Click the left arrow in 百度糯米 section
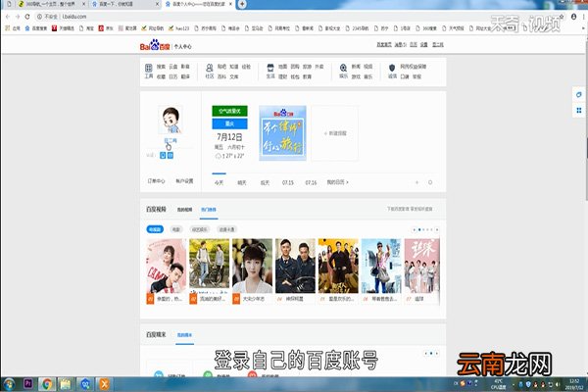Screen dimensions: 588x392 point(425,354)
